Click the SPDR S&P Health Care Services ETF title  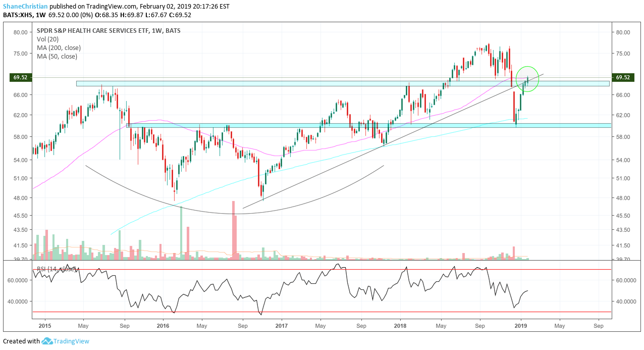[x=109, y=30]
